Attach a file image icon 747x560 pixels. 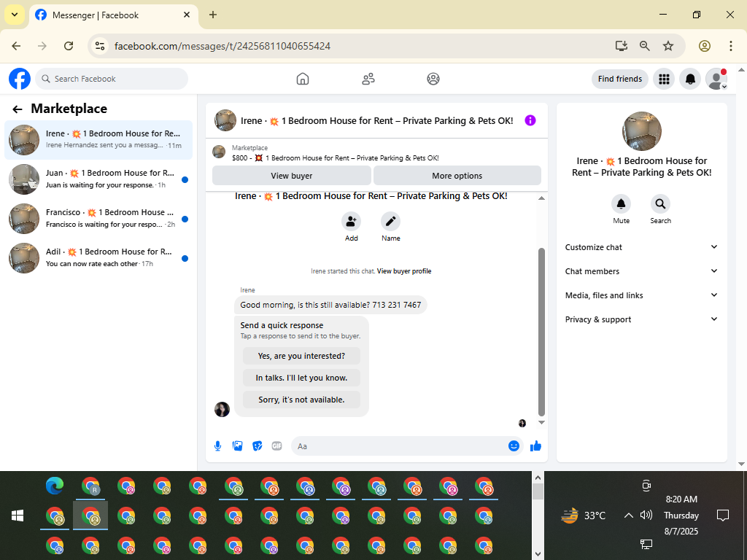237,446
